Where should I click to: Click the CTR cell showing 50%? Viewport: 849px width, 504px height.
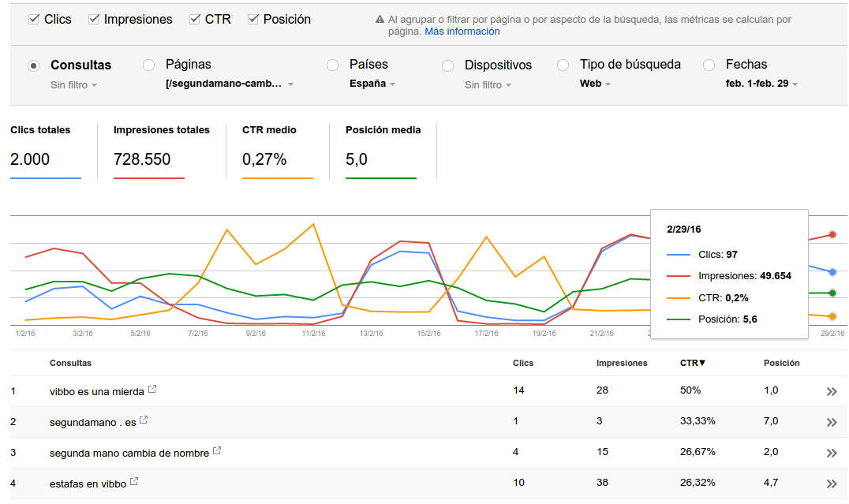690,390
